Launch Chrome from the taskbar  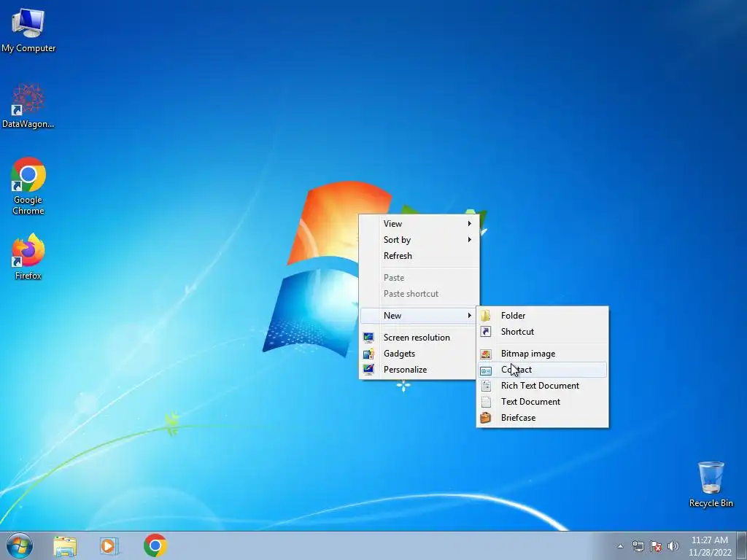(x=155, y=545)
